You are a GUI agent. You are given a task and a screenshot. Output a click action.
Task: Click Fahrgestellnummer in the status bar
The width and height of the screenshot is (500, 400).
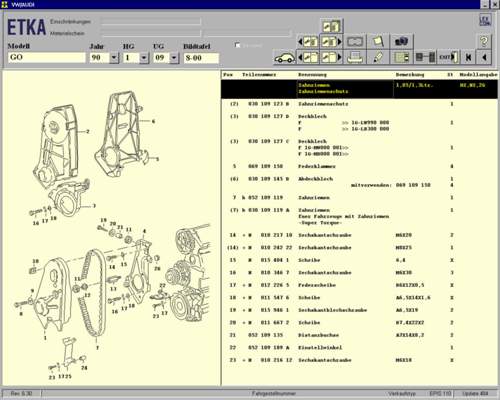tap(274, 394)
